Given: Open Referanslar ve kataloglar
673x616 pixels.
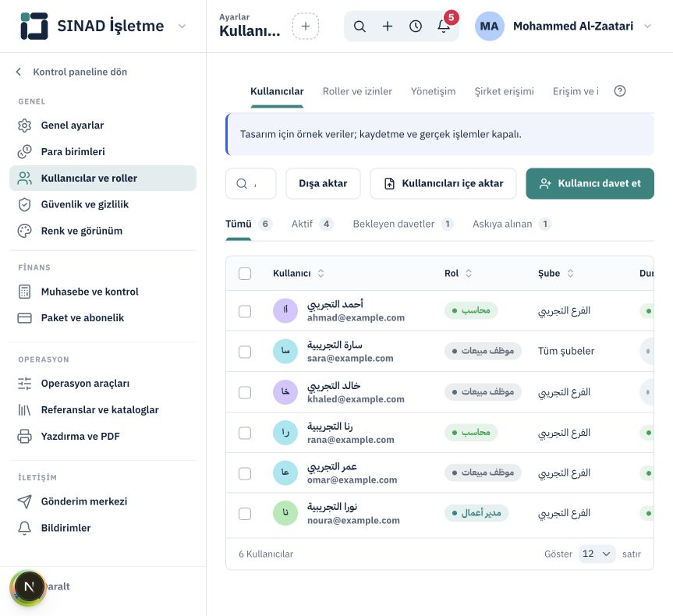Looking at the screenshot, I should [103, 410].
